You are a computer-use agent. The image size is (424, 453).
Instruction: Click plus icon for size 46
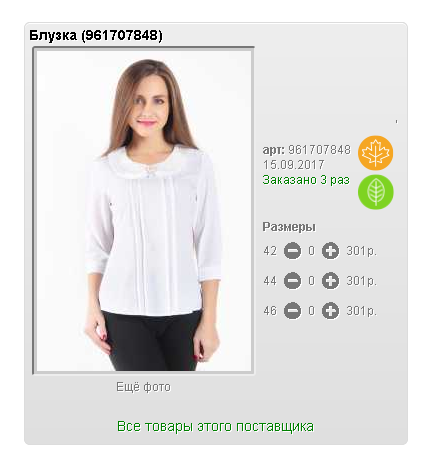coord(330,311)
